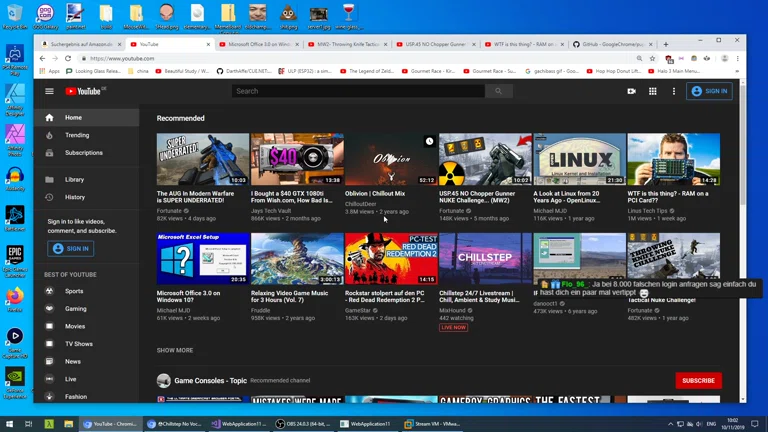Open History in the sidebar
This screenshot has height=432, width=768.
pyautogui.click(x=87, y=197)
